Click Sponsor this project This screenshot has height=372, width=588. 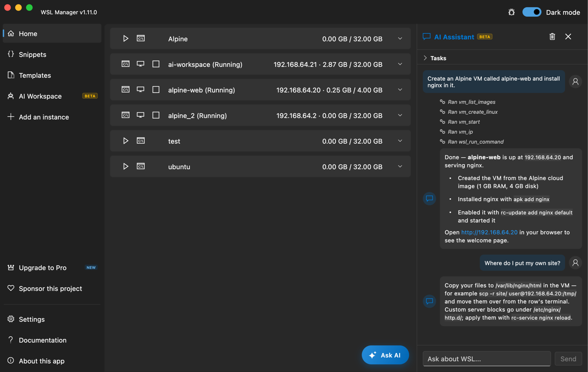point(52,289)
